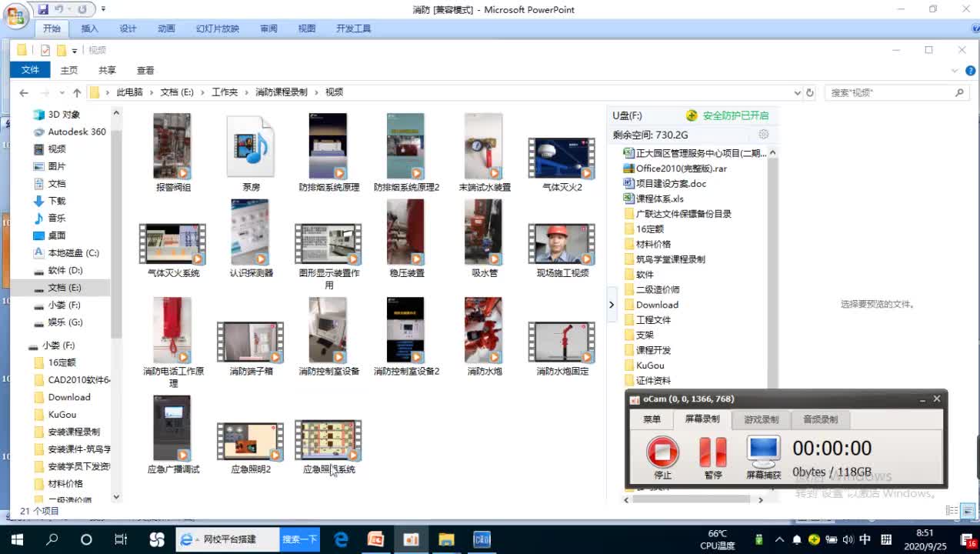The width and height of the screenshot is (980, 554).
Task: Switch to 游戏录制 tab in oCam
Action: point(762,419)
